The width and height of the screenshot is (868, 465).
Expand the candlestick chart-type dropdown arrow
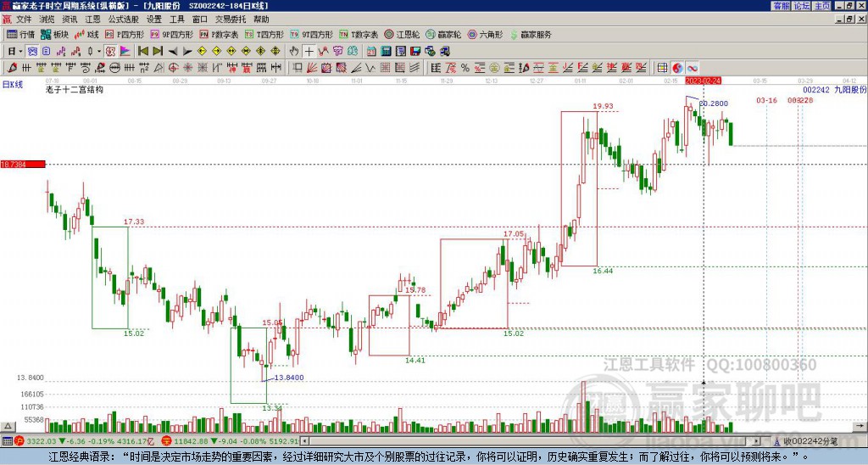(99, 51)
